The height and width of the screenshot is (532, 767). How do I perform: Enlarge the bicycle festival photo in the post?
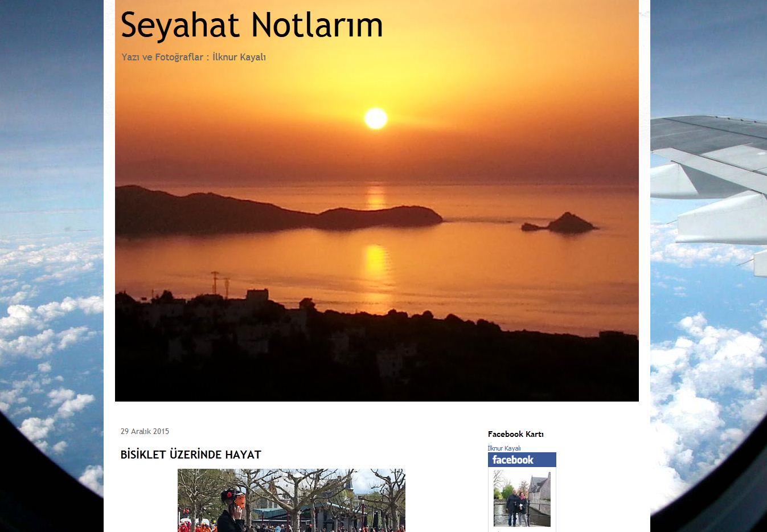click(290, 500)
